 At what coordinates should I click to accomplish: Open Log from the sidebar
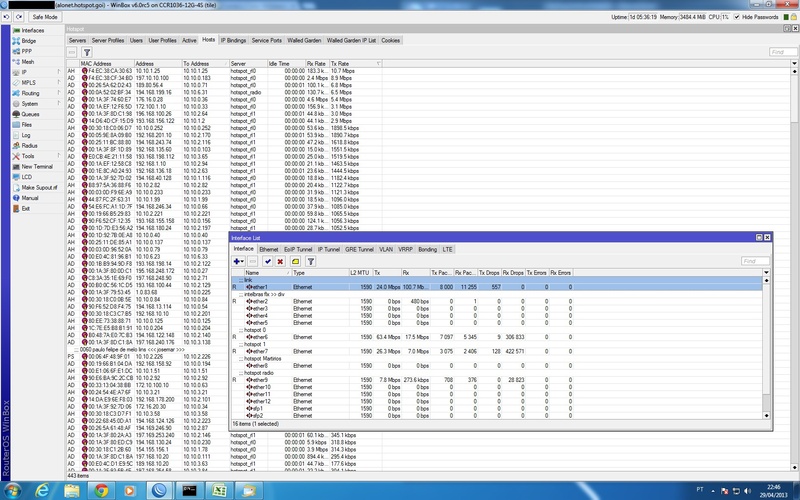(x=26, y=135)
